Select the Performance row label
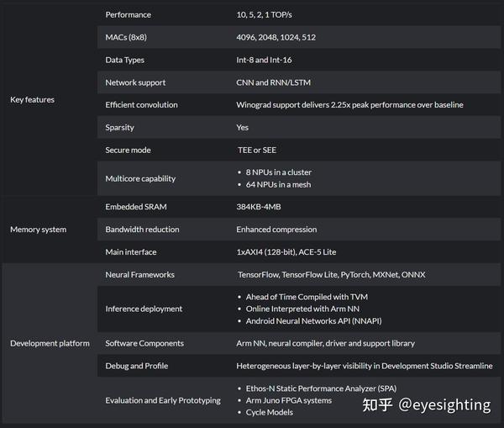Screen dimensions: 504x428 pyautogui.click(x=129, y=15)
